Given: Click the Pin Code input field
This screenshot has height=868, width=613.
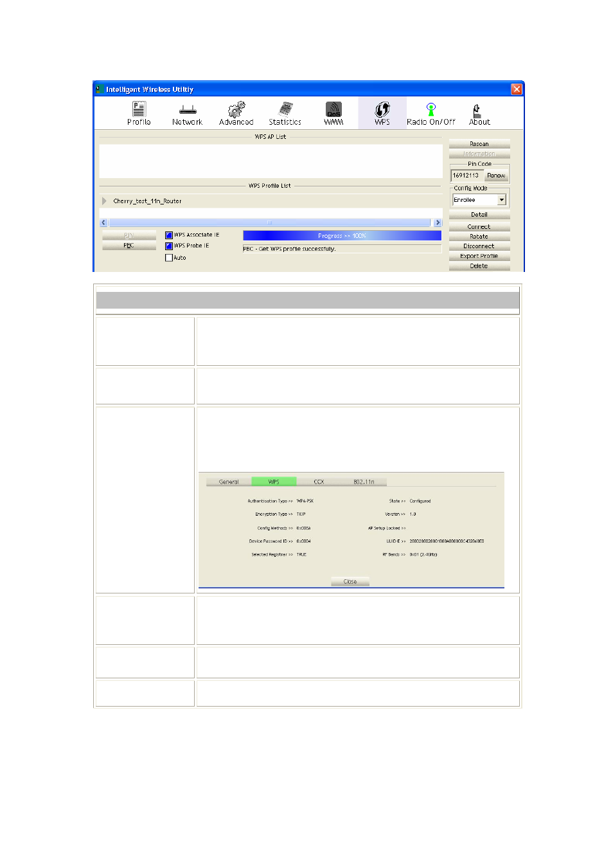Looking at the screenshot, I should click(466, 176).
